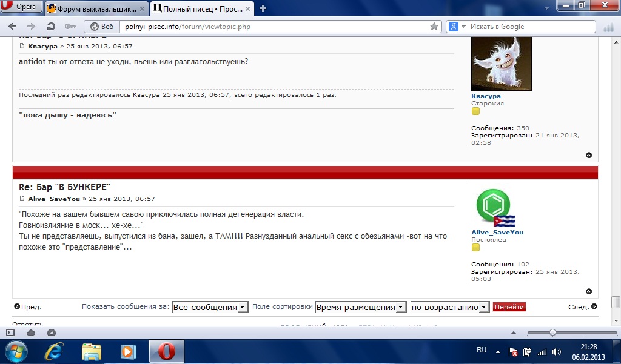Adjust the page zoom slider
Screen dimensions: 621x364
tap(552, 333)
